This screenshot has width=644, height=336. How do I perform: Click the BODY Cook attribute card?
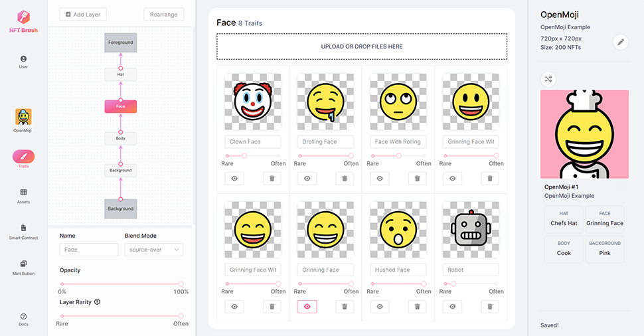564,249
